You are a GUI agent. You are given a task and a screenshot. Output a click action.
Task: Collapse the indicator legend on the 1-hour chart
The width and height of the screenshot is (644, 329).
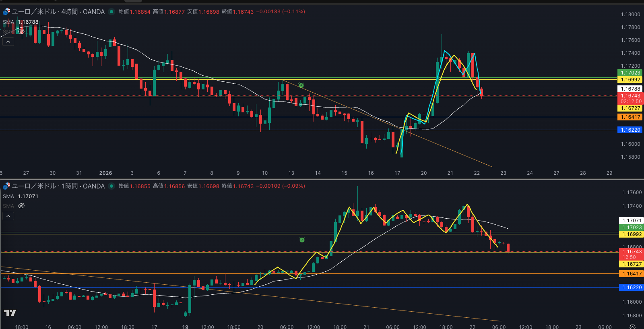pyautogui.click(x=8, y=216)
